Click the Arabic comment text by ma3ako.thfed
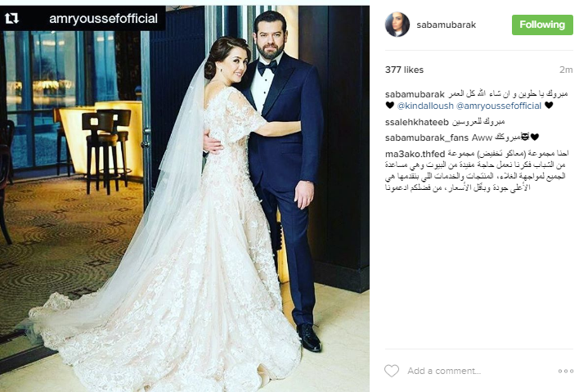The image size is (588, 392). pos(477,171)
